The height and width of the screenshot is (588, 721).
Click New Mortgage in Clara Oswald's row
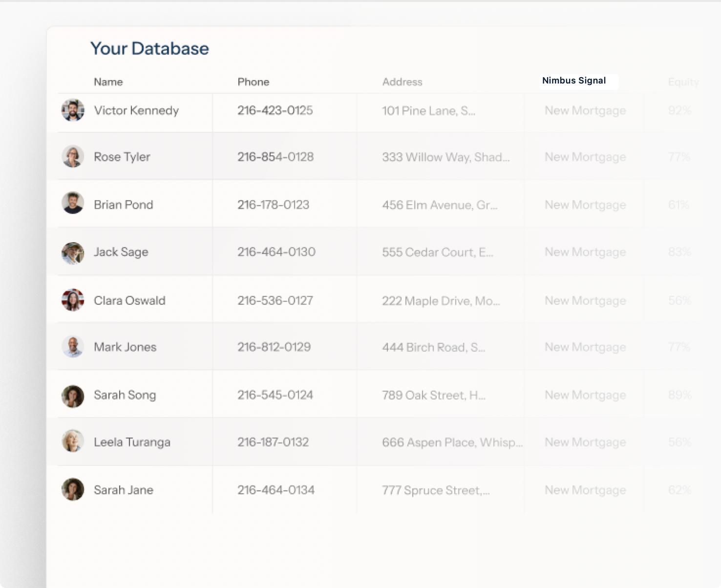point(585,301)
